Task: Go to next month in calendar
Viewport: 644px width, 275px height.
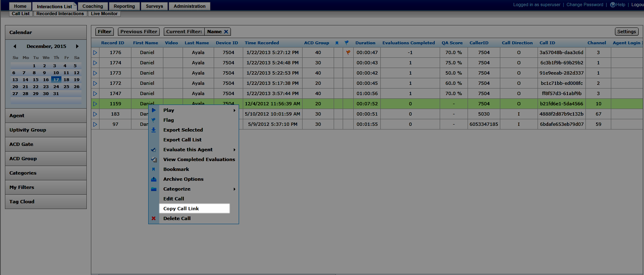Action: click(x=77, y=46)
